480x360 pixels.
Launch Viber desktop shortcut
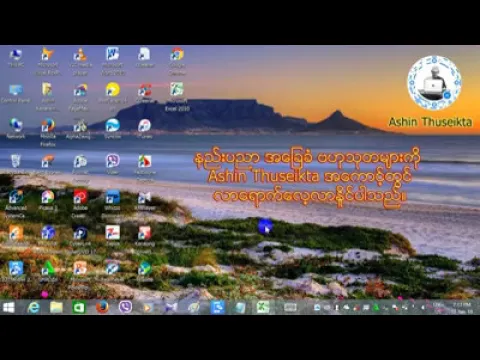113,165
